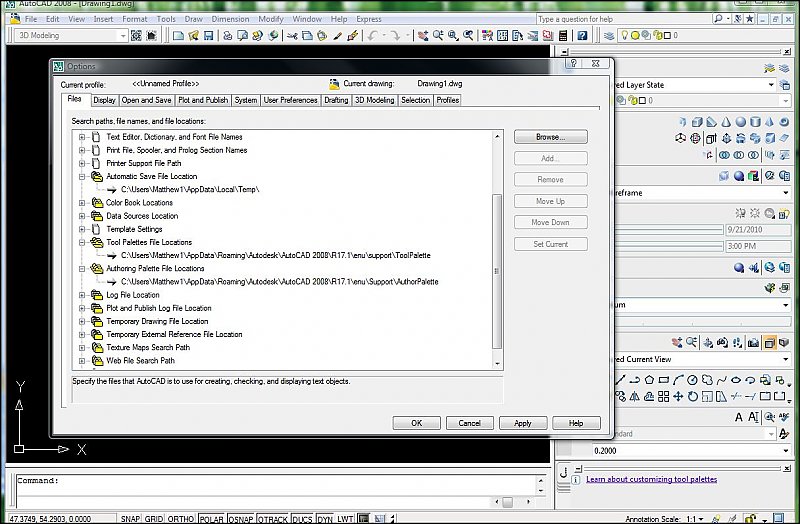Image resolution: width=800 pixels, height=524 pixels.
Task: Toggle OSNAP in the status bar
Action: click(240, 519)
